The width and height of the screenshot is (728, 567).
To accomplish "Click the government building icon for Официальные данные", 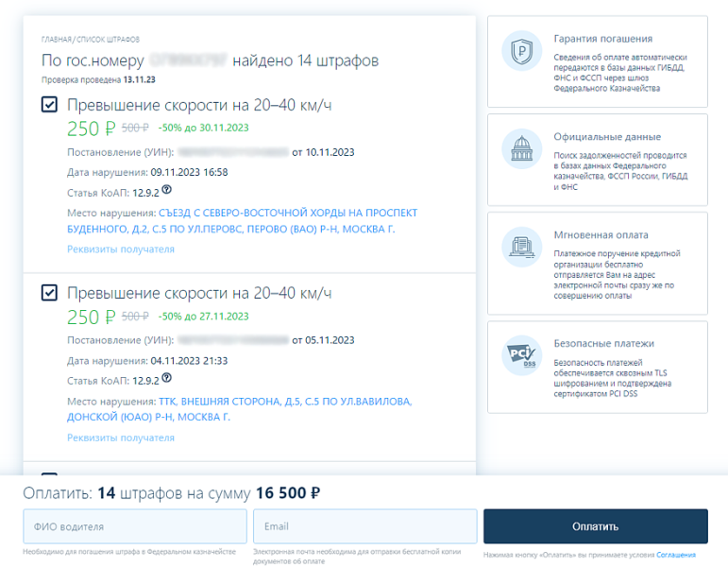I will pos(522,148).
